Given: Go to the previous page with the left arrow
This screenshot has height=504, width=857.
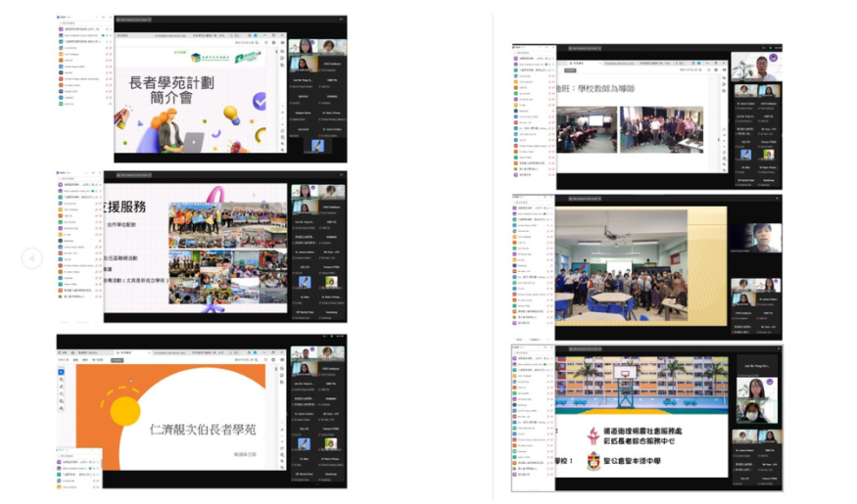Looking at the screenshot, I should coord(32,257).
